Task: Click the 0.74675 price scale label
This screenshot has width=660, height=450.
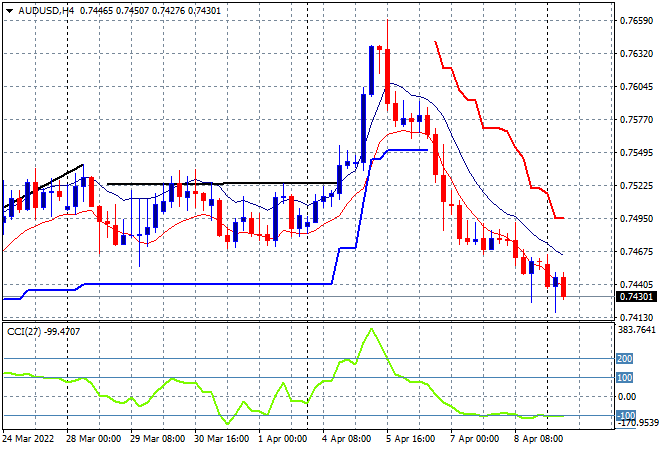Action: coord(636,252)
